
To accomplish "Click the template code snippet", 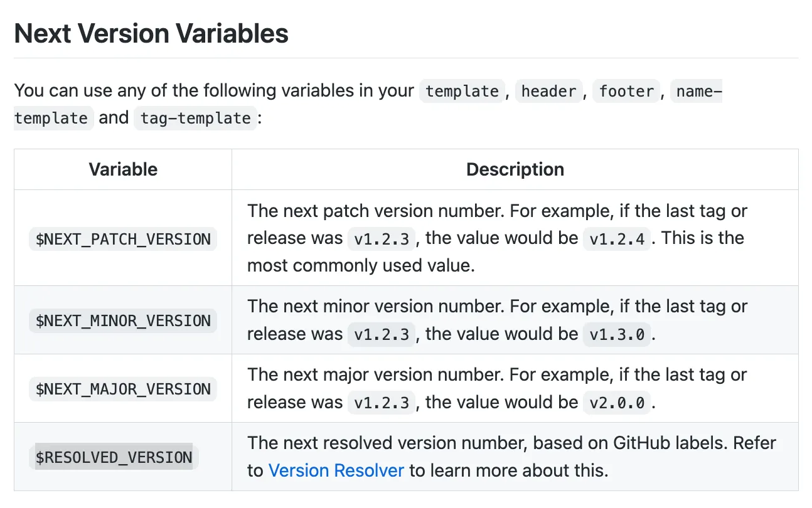I will tap(462, 91).
